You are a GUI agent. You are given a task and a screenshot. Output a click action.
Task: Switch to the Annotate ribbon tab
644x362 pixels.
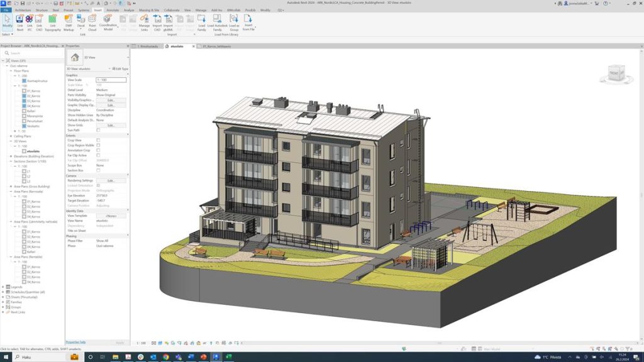tap(113, 10)
